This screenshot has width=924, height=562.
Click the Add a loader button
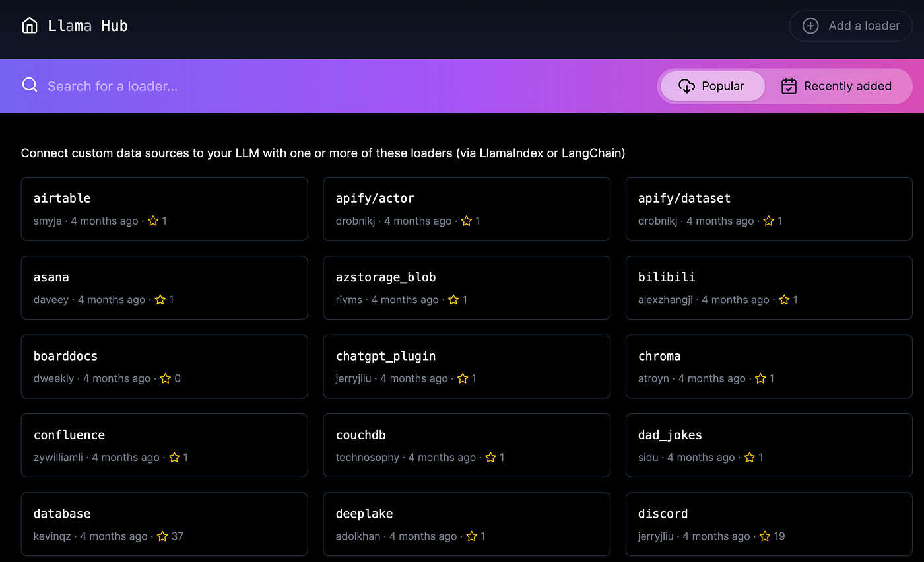[851, 26]
